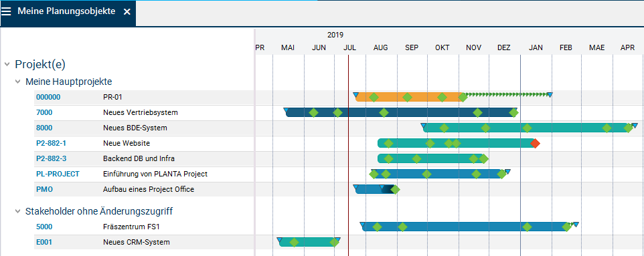Viewport: 644px width, 256px height.
Task: Select the PR-01 project name
Action: pyautogui.click(x=112, y=97)
